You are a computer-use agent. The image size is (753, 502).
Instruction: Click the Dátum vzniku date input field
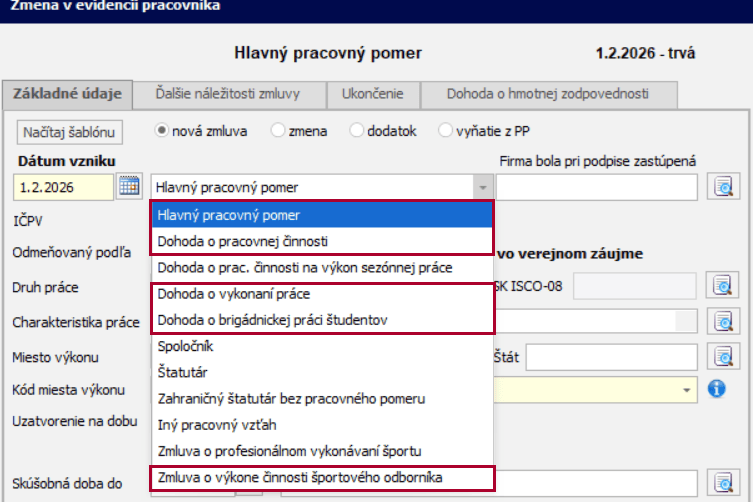[x=64, y=187]
